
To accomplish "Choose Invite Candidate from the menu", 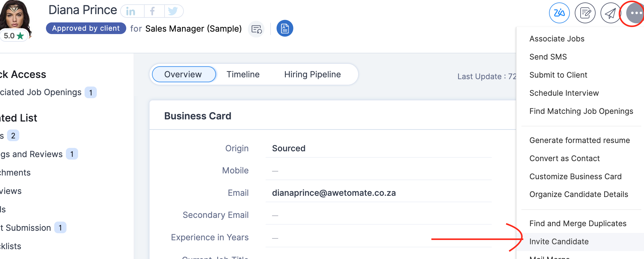I will (559, 242).
